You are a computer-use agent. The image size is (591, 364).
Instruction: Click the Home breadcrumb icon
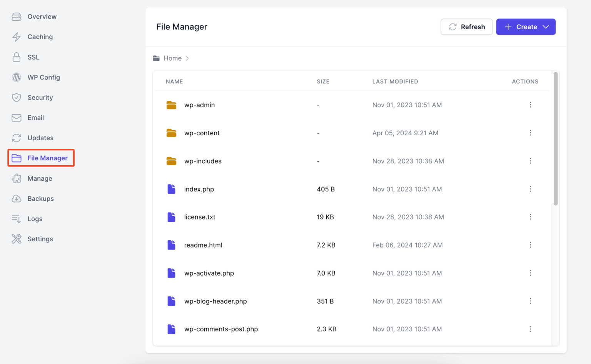click(156, 58)
